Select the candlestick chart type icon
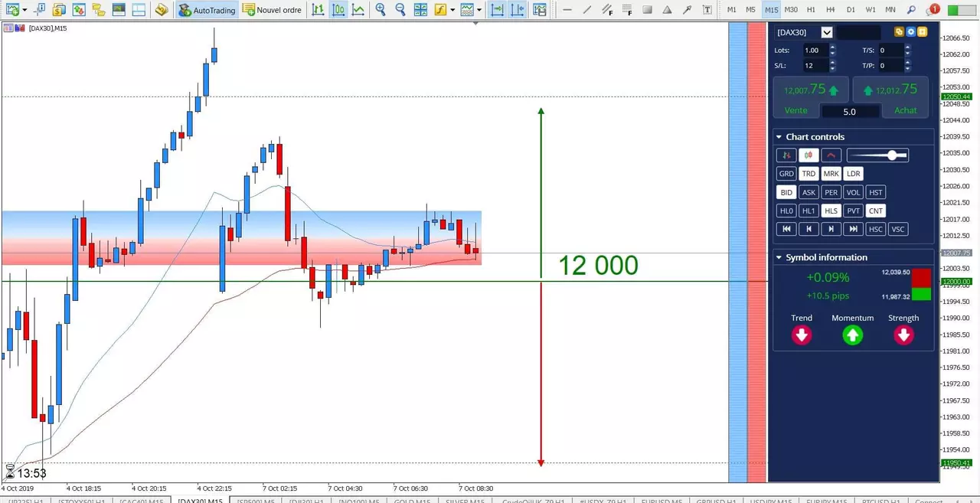The height and width of the screenshot is (503, 980). [338, 10]
